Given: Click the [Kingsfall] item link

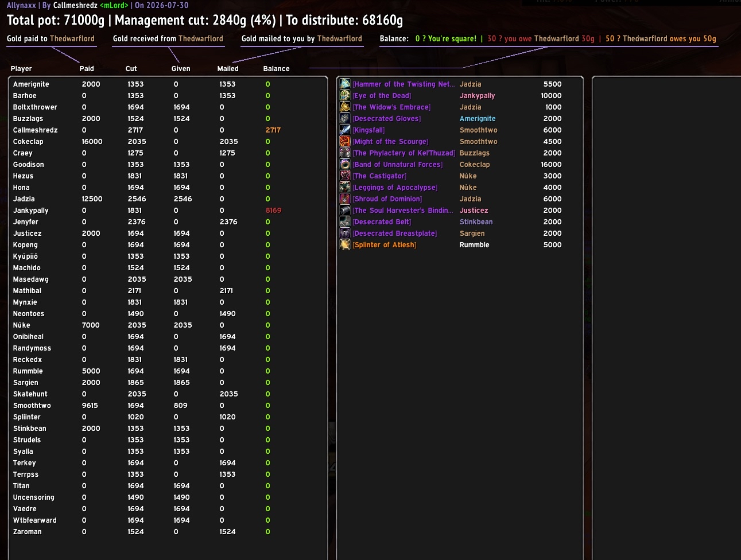Looking at the screenshot, I should (368, 130).
